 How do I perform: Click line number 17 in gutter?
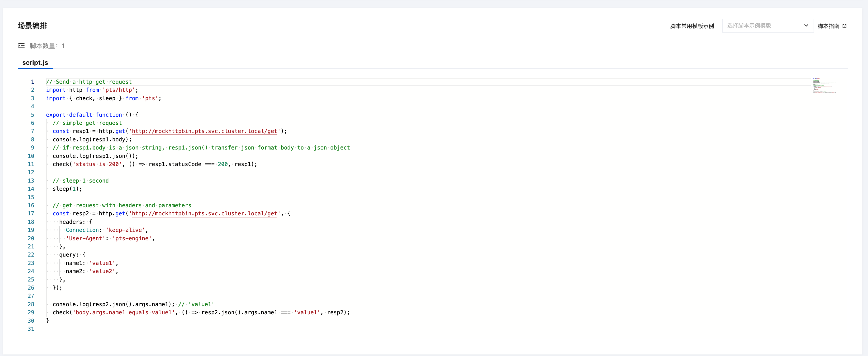(31, 213)
